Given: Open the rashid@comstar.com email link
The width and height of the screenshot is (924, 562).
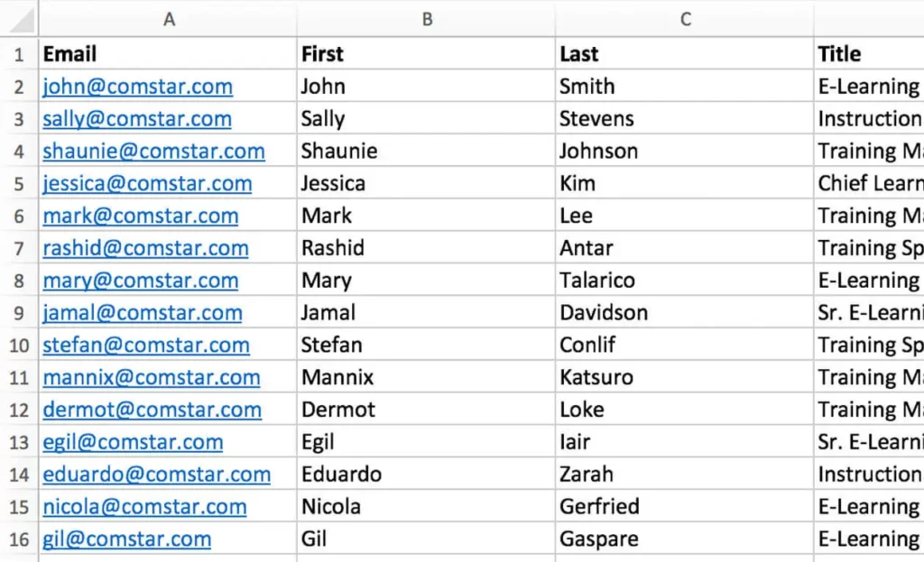Looking at the screenshot, I should pyautogui.click(x=145, y=248).
